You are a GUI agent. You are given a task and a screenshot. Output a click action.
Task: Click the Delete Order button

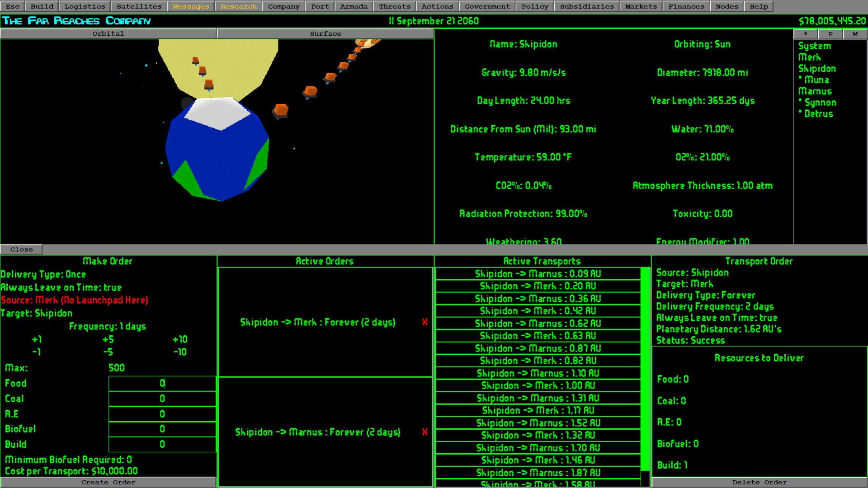pyautogui.click(x=759, y=482)
